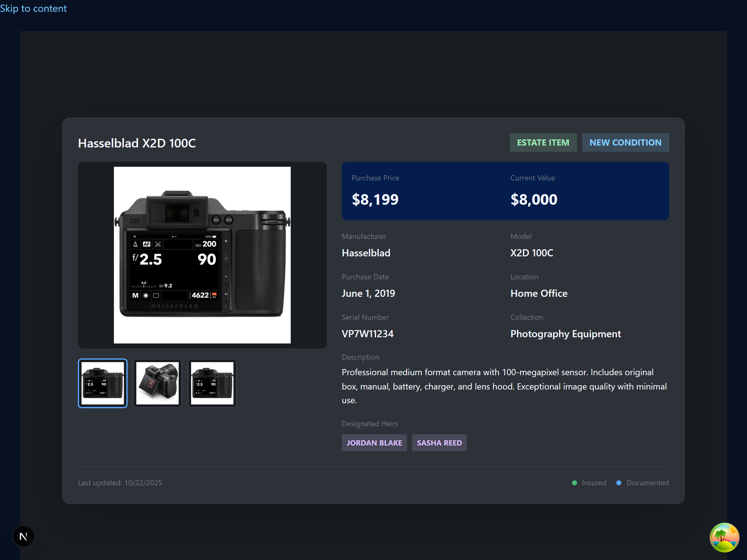Click the Skip to content link
Image resolution: width=747 pixels, height=560 pixels.
pos(33,8)
